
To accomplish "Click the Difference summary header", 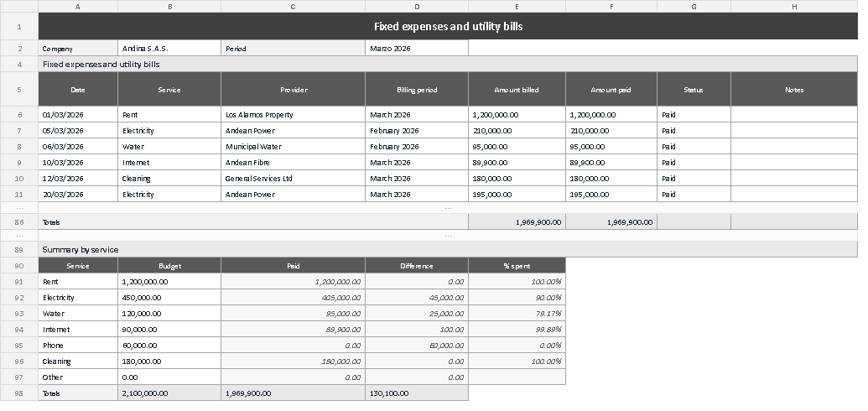I will (417, 266).
